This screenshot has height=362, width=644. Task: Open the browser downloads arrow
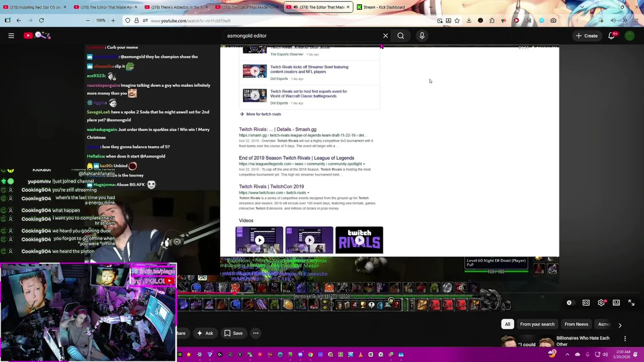[x=469, y=21]
